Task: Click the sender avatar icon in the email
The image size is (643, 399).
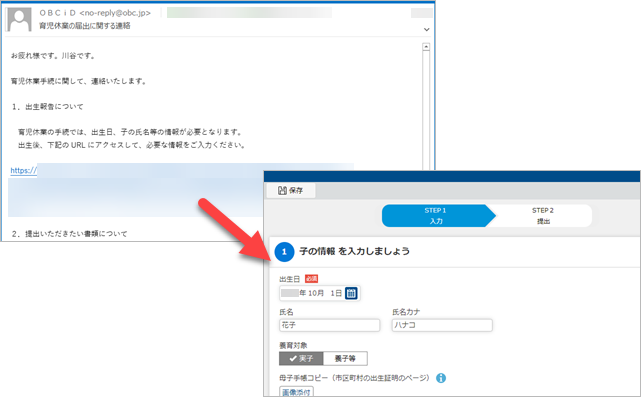Action: tap(20, 19)
